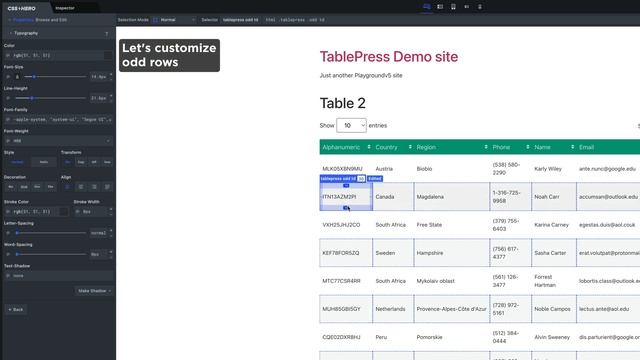Click the Font-Weight property reset icon
The height and width of the screenshot is (360, 640).
coord(8,141)
